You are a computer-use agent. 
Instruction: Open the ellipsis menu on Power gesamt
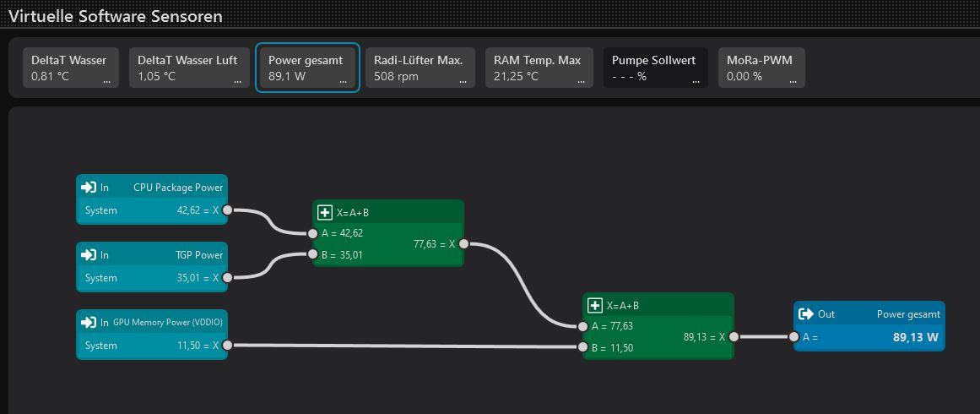coord(343,80)
